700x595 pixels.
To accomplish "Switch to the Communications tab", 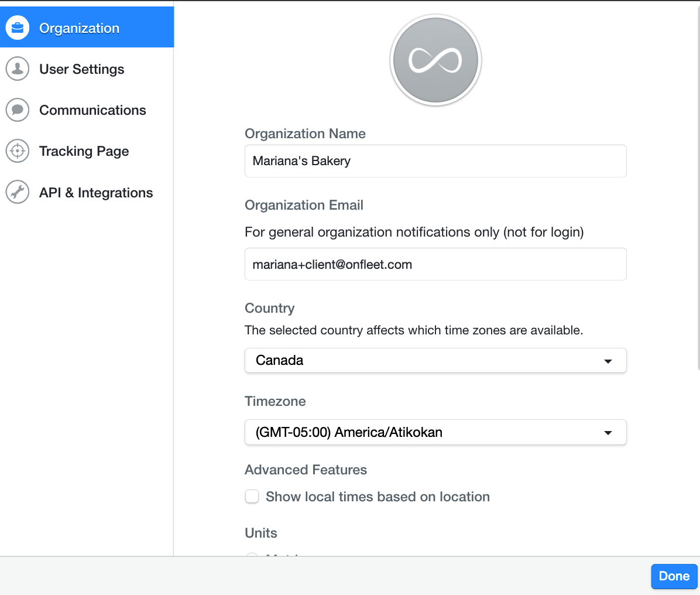I will pos(87,110).
